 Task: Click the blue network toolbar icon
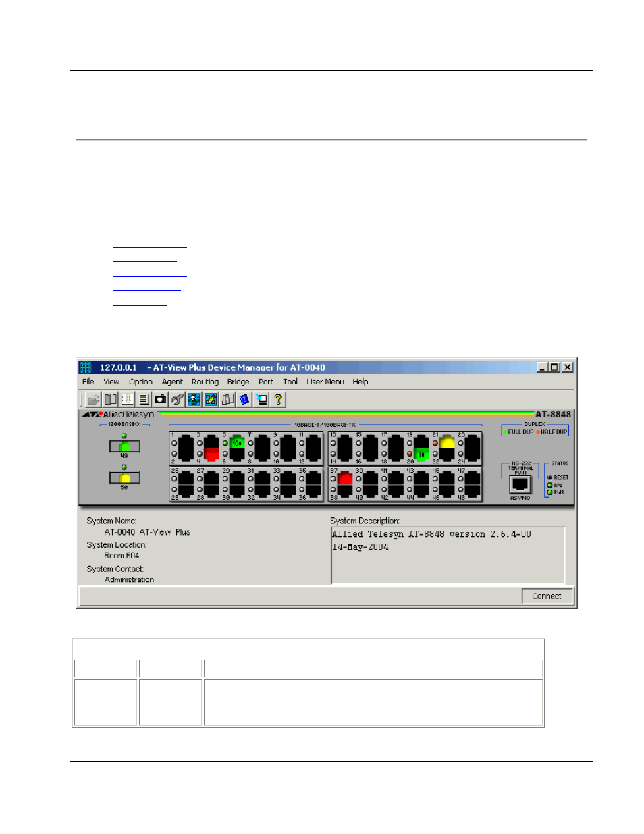click(x=194, y=399)
